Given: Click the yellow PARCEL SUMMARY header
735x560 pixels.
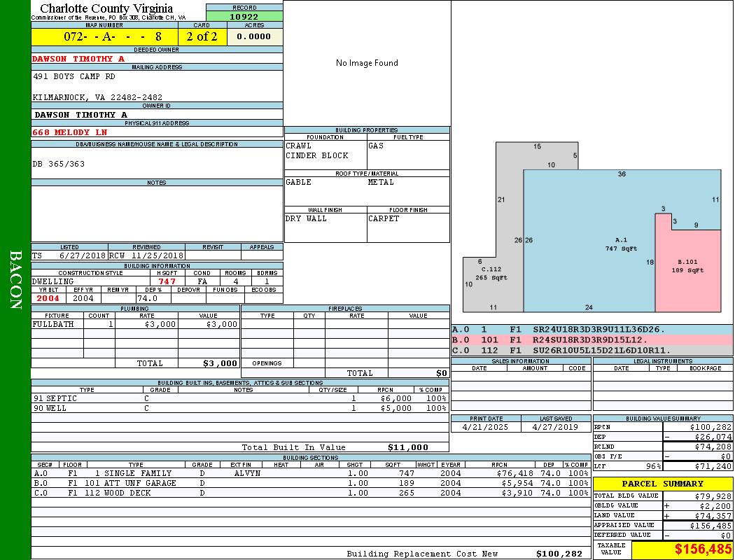Looking at the screenshot, I should [663, 484].
